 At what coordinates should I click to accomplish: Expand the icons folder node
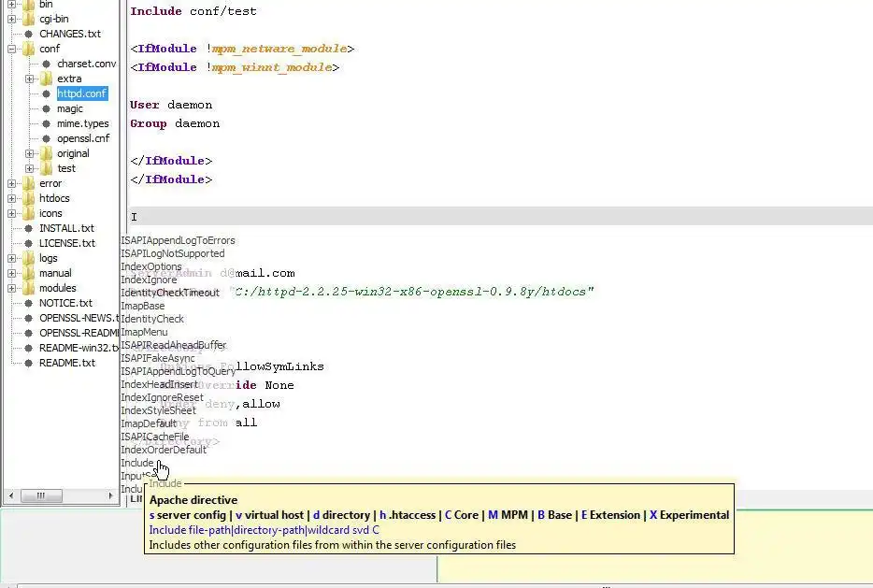11,214
